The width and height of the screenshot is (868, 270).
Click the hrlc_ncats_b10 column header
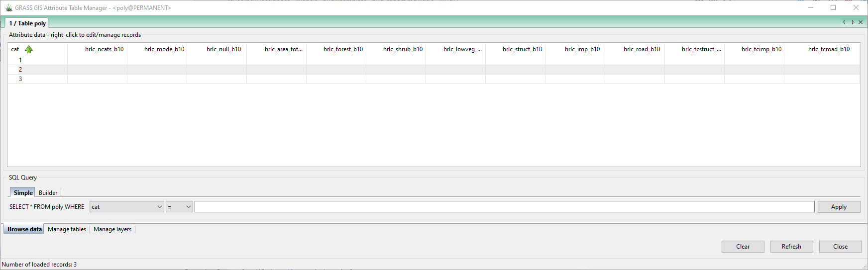tap(97, 49)
